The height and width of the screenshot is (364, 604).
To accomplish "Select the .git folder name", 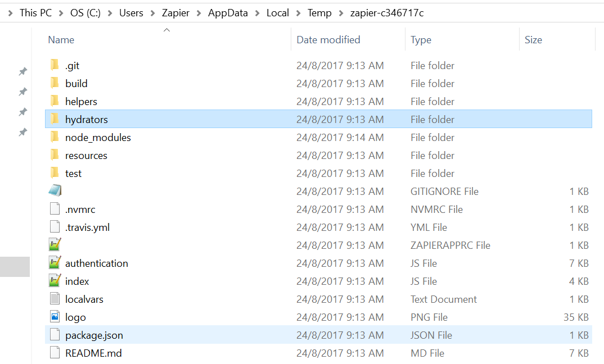I will [73, 66].
